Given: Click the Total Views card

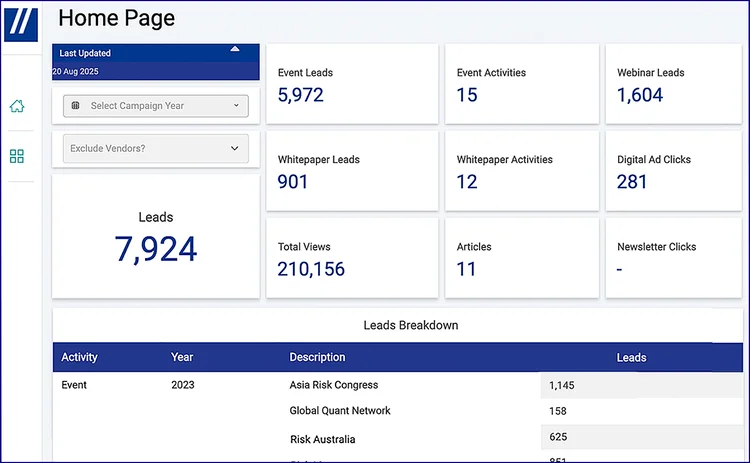Looking at the screenshot, I should coord(351,258).
